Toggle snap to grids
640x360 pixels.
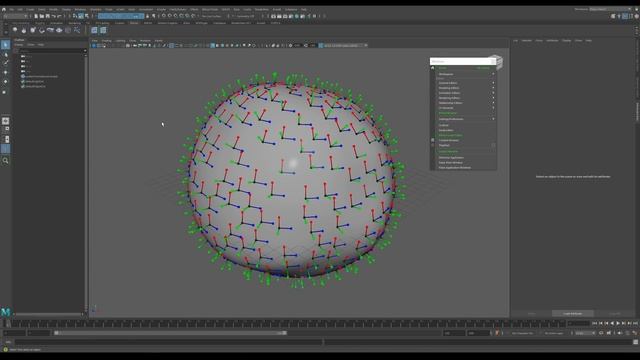tap(164, 16)
